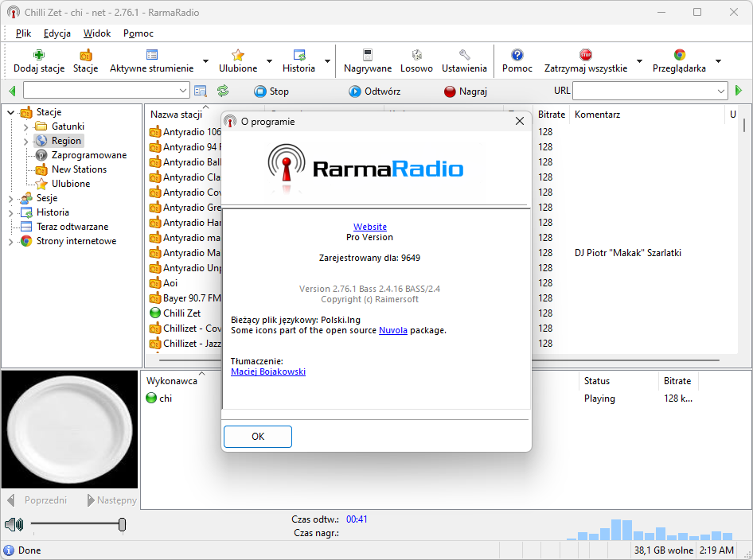Open the station search combo dropdown
This screenshot has height=560, width=753.
[182, 91]
